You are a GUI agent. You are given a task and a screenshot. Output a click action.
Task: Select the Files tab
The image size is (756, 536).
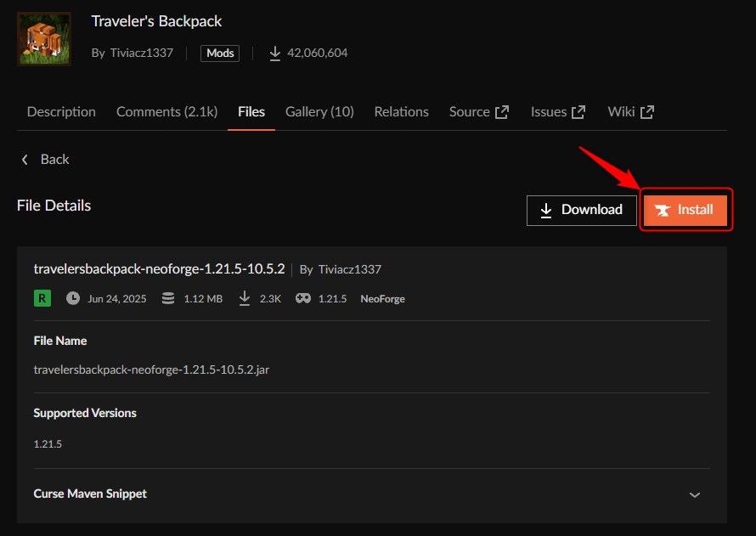tap(251, 112)
